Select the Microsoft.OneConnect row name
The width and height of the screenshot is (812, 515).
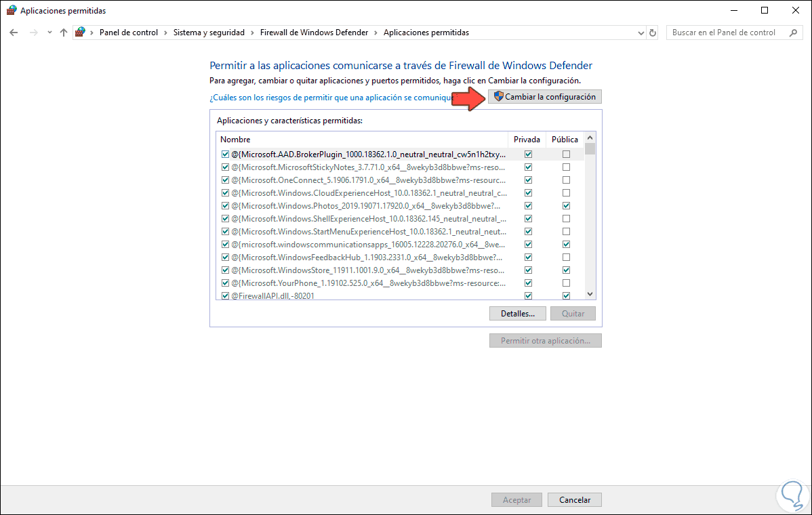coord(369,180)
